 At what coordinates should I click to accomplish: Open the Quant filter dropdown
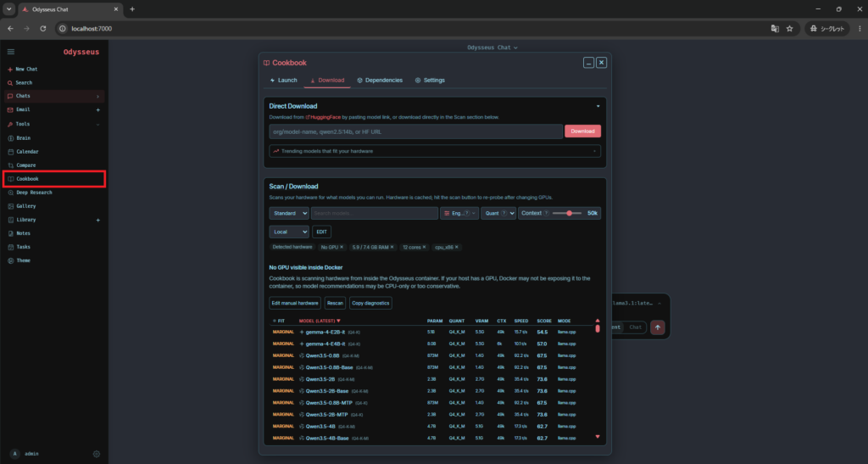[498, 213]
